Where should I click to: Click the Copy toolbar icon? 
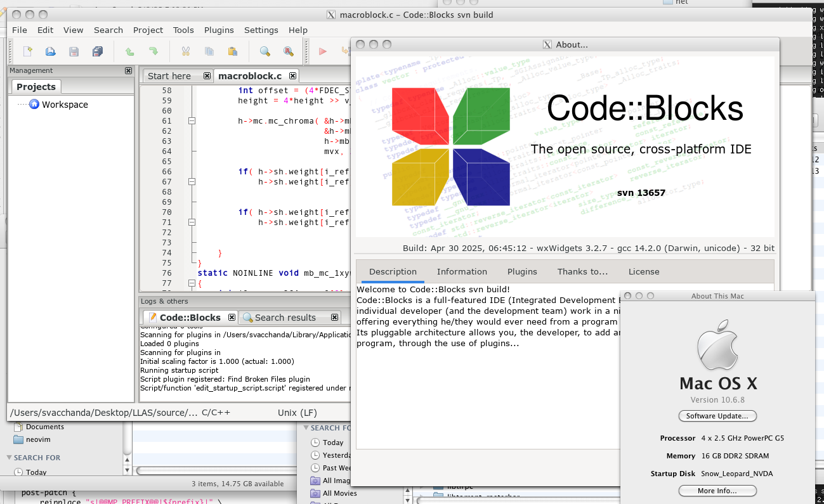pos(209,51)
